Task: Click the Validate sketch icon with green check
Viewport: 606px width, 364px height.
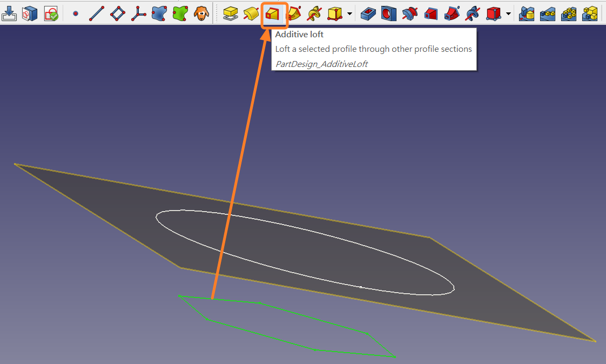Action: point(51,14)
